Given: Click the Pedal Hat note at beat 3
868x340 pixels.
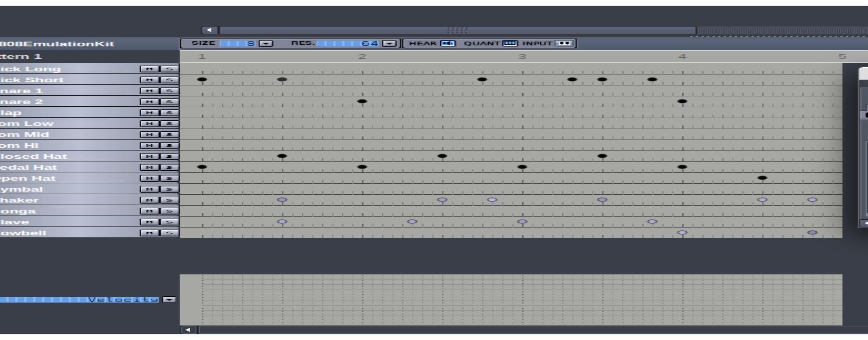Looking at the screenshot, I should (522, 167).
